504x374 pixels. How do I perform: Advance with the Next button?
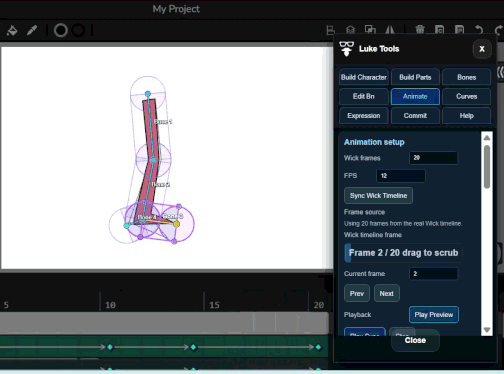(386, 294)
